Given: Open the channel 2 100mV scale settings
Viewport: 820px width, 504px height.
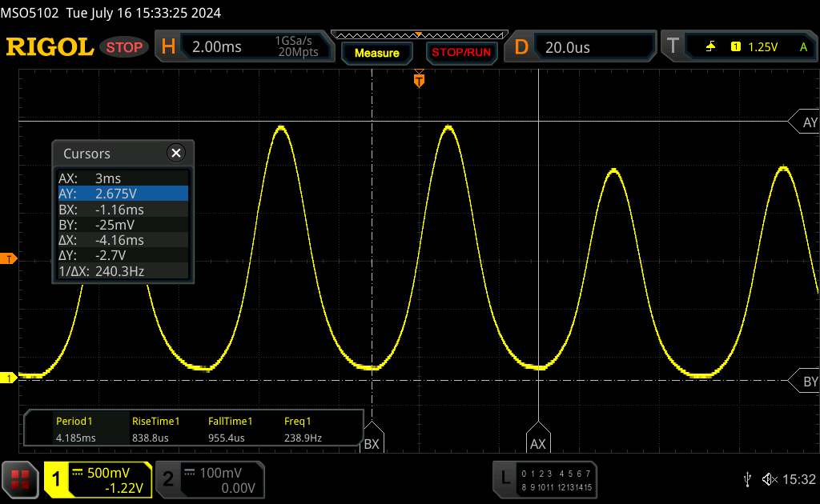Looking at the screenshot, I should [x=219, y=473].
